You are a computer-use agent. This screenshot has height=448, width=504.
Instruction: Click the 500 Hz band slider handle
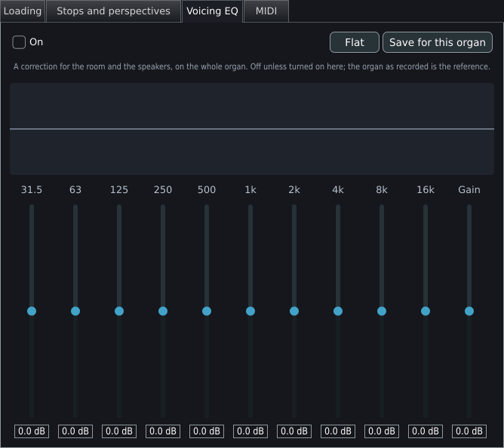[x=207, y=311]
